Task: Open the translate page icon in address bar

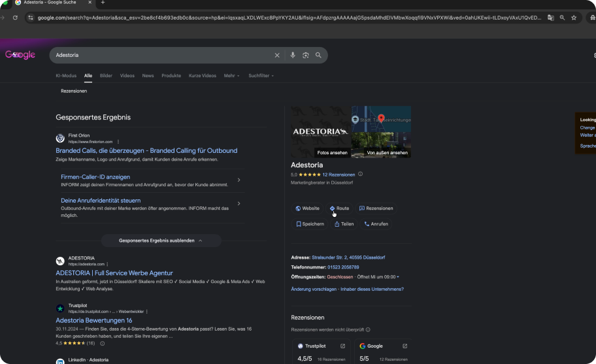Action: 550,18
